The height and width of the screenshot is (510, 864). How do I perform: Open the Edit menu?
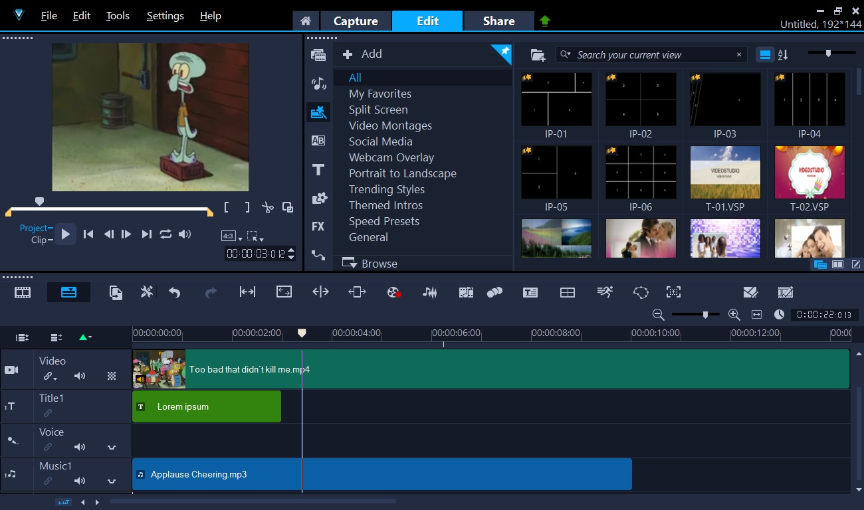81,15
